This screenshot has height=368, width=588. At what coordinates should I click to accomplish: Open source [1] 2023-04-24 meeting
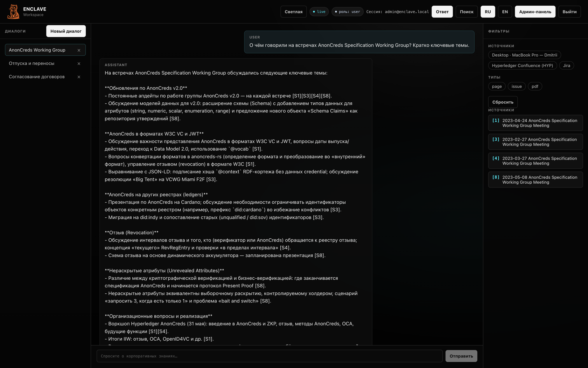tap(535, 123)
